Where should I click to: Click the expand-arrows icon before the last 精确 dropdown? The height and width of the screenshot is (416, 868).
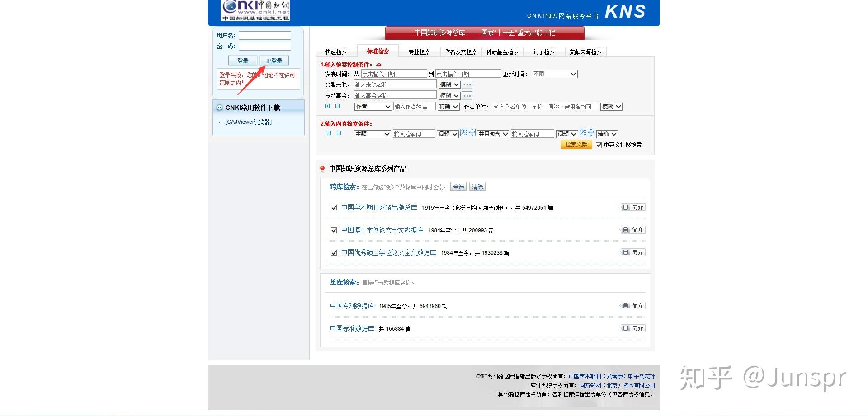coord(591,133)
